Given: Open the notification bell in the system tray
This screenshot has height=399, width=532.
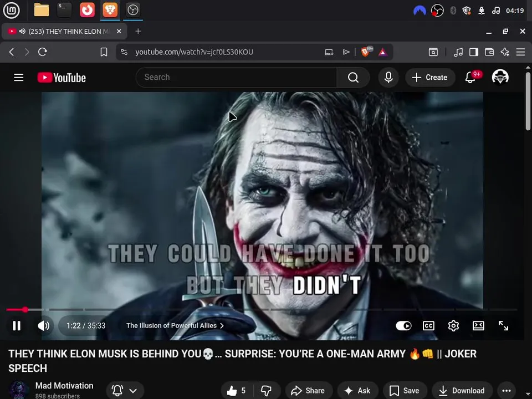Looking at the screenshot, I should coord(482,11).
